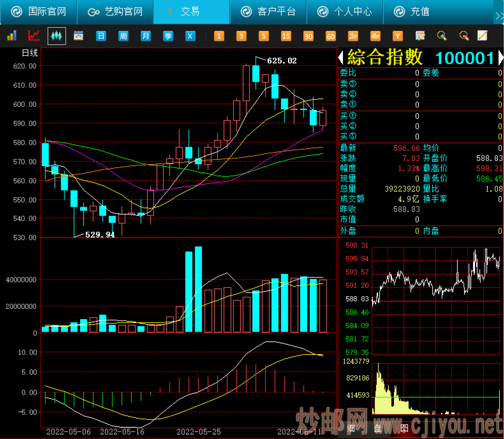Open the 个人中心 tab
This screenshot has height=439, width=504.
tap(344, 12)
